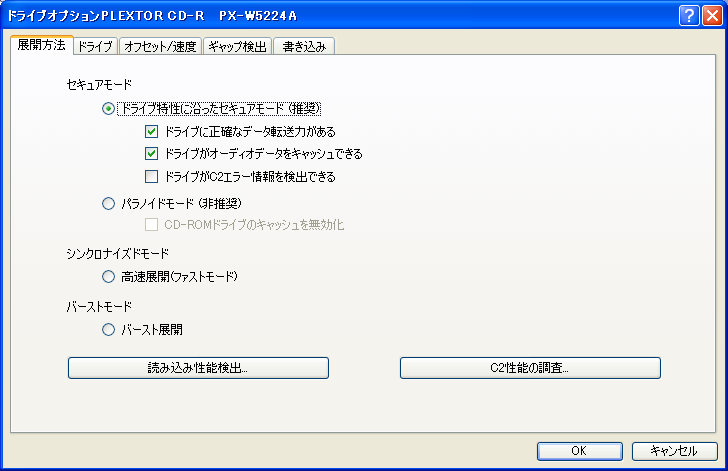Switch to the オフセット/速度 tab
This screenshot has height=471, width=728.
point(160,46)
